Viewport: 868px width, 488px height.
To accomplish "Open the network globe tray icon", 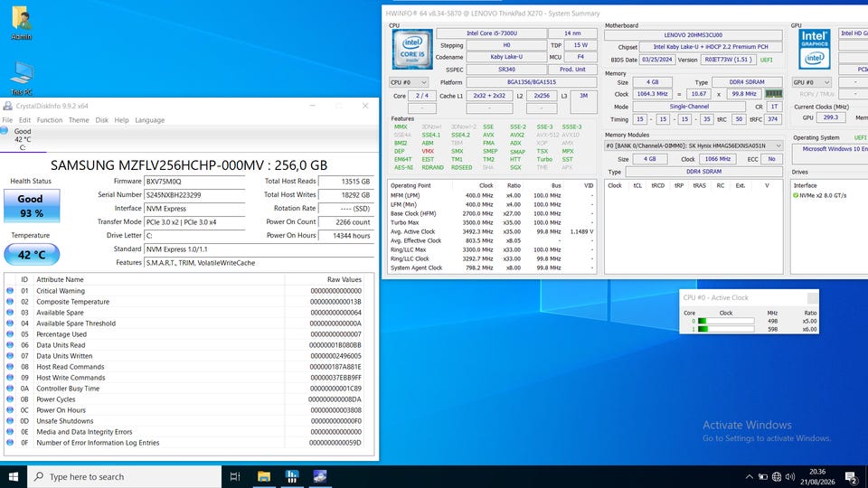I will click(777, 476).
